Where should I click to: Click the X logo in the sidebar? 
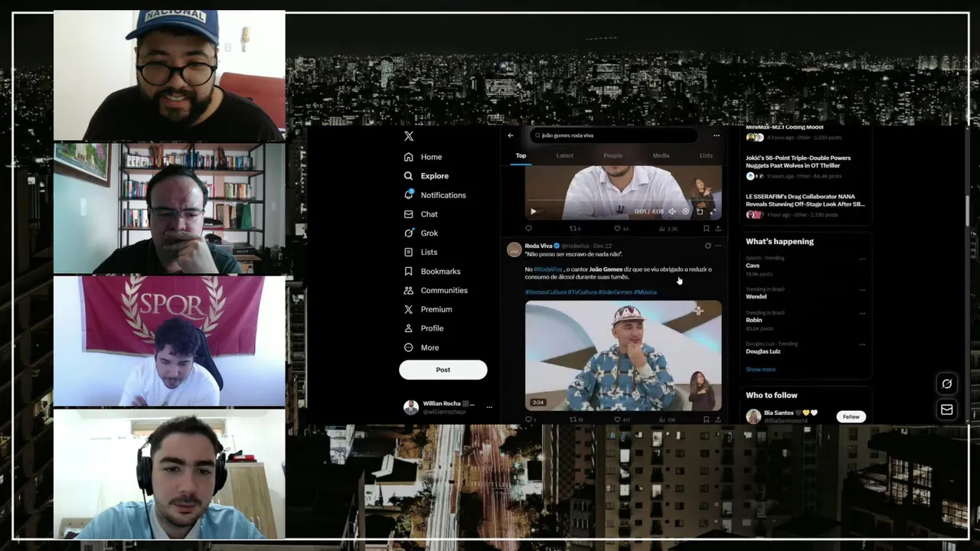coord(409,136)
